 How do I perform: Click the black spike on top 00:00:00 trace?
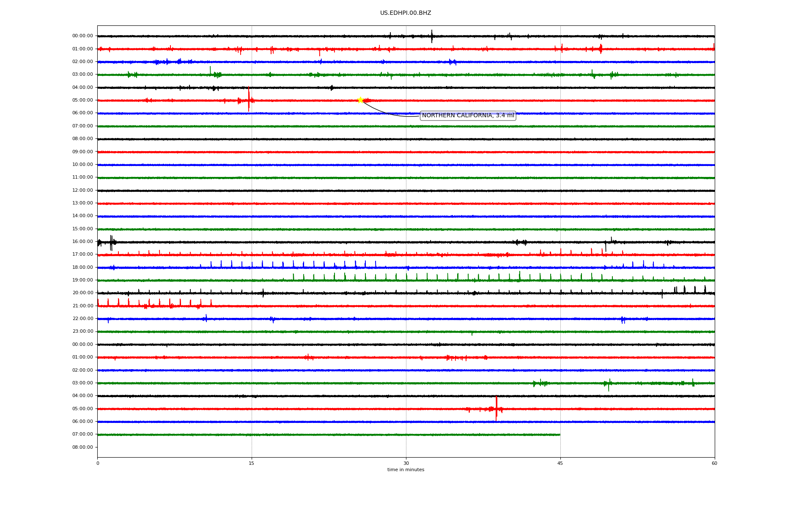432,36
